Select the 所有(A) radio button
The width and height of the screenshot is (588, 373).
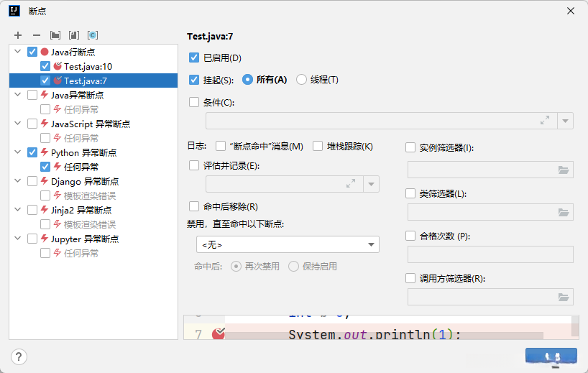(x=247, y=80)
